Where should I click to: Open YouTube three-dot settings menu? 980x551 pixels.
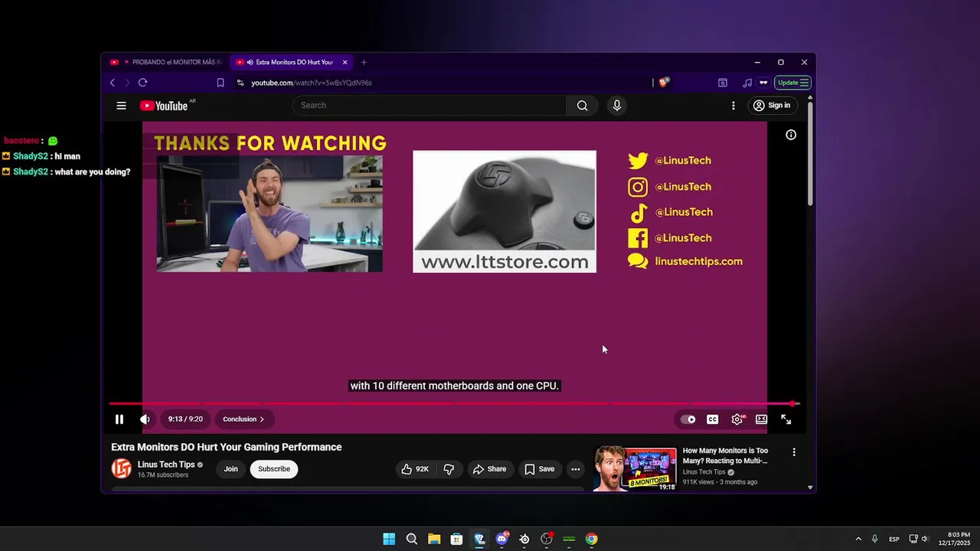[x=733, y=106]
